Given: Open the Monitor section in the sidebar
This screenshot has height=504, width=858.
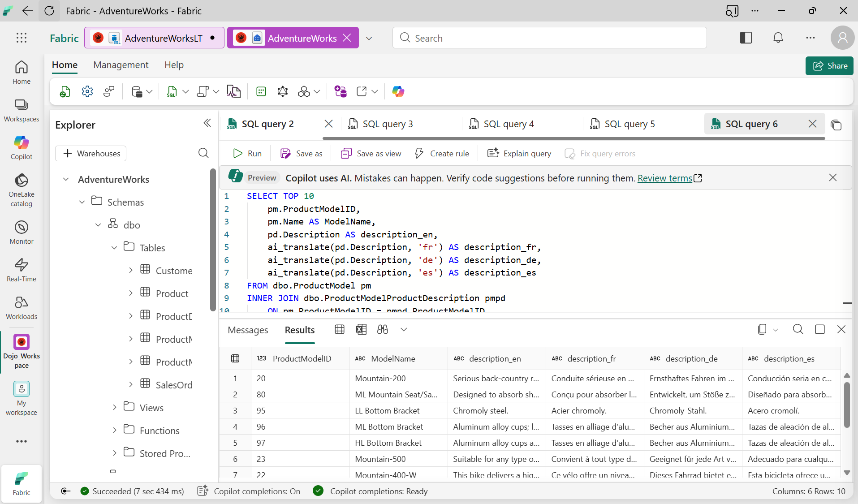Looking at the screenshot, I should click(x=21, y=232).
